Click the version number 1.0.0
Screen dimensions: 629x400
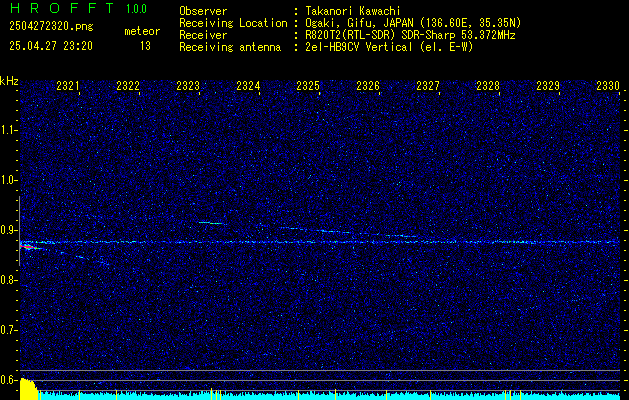point(136,9)
